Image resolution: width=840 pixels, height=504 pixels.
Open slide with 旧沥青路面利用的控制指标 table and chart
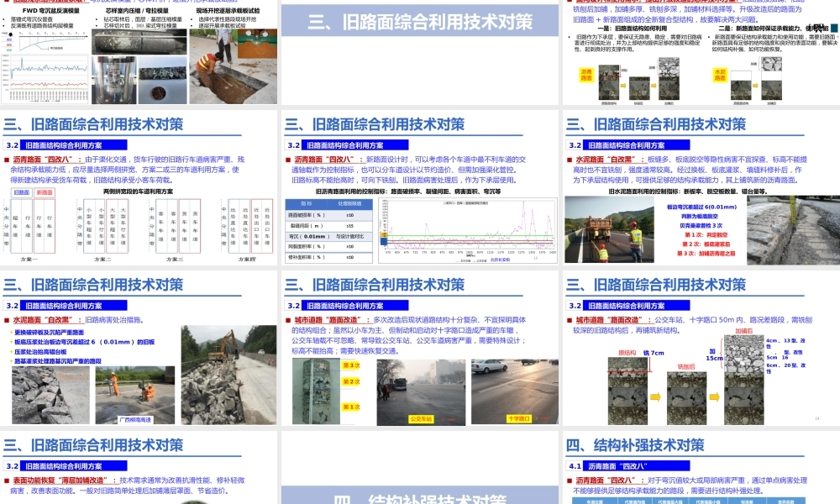click(420, 187)
